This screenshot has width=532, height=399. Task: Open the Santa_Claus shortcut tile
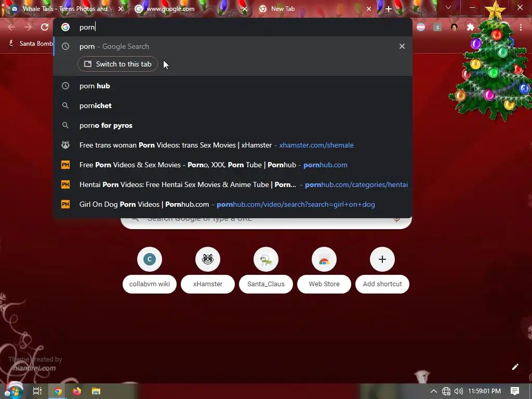[x=266, y=270]
